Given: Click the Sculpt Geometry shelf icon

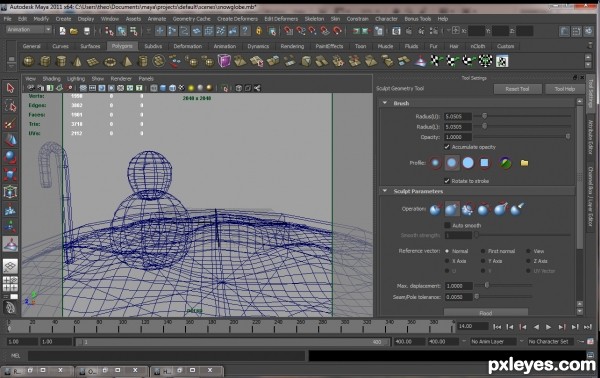Looking at the screenshot, I should [420, 61].
